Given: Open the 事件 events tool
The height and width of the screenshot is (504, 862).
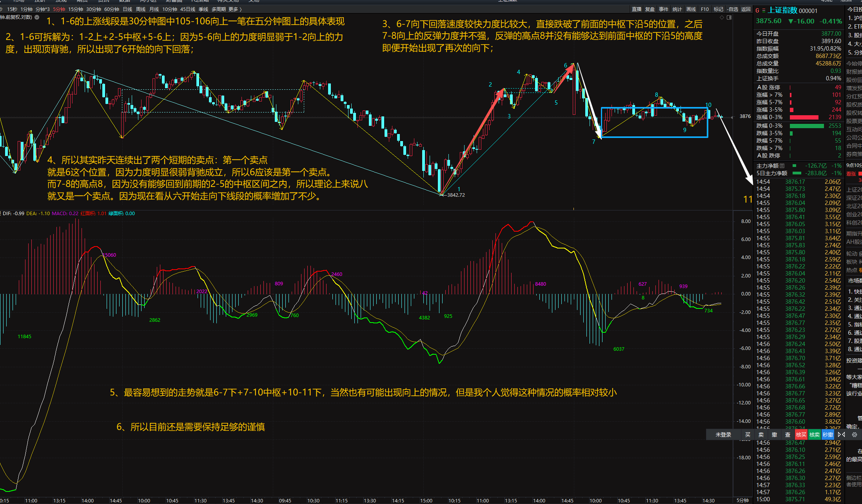Looking at the screenshot, I should click(x=664, y=9).
